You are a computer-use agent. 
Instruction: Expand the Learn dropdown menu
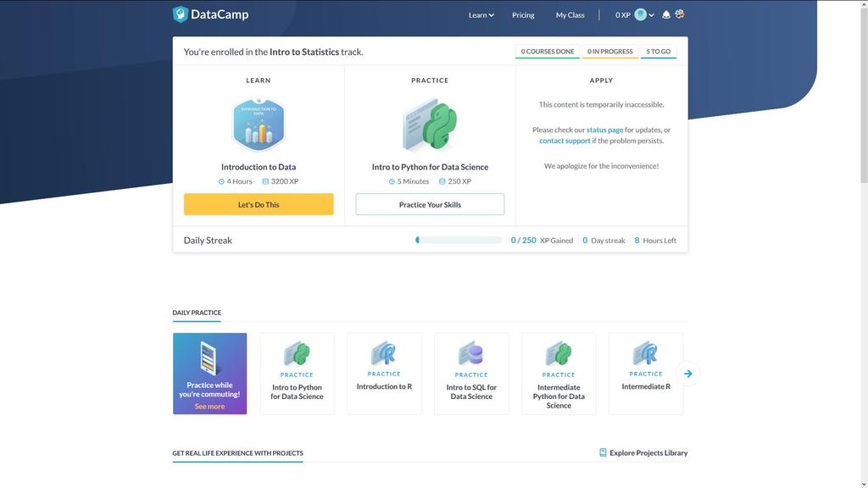coord(481,15)
